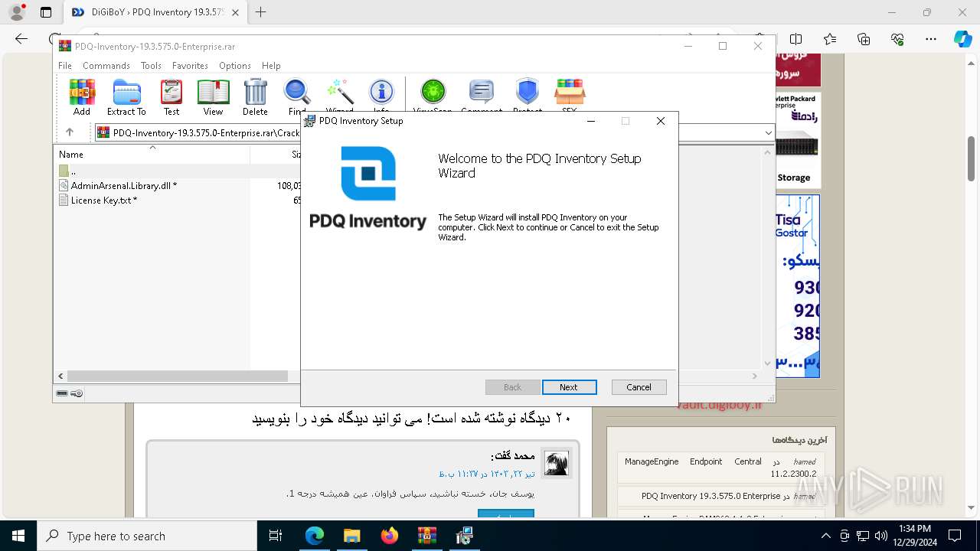Sort files by Name column header
Screen dimensions: 980x551
152,155
